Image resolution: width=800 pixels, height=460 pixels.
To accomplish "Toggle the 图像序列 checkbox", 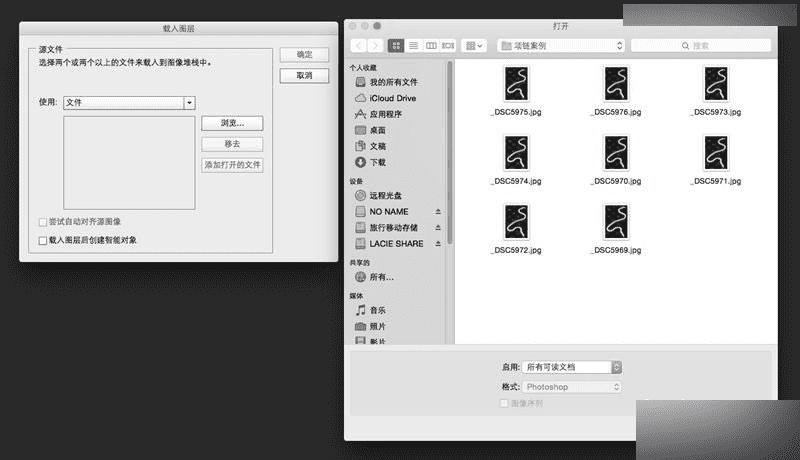I will [504, 403].
